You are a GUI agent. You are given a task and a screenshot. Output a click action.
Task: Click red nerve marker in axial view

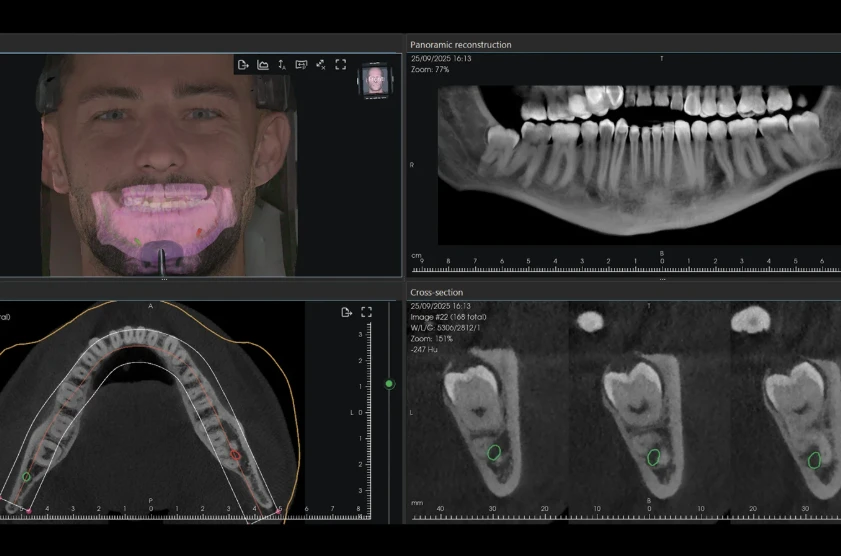pyautogui.click(x=235, y=455)
